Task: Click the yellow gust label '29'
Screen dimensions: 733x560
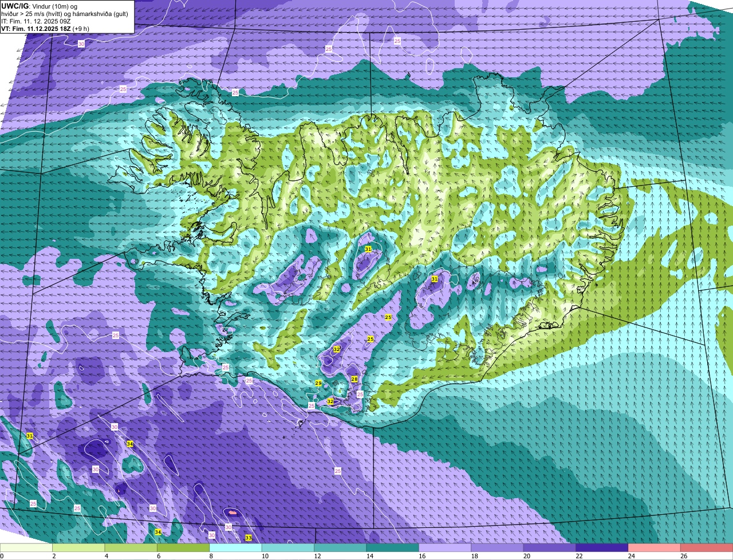Action: 318,383
